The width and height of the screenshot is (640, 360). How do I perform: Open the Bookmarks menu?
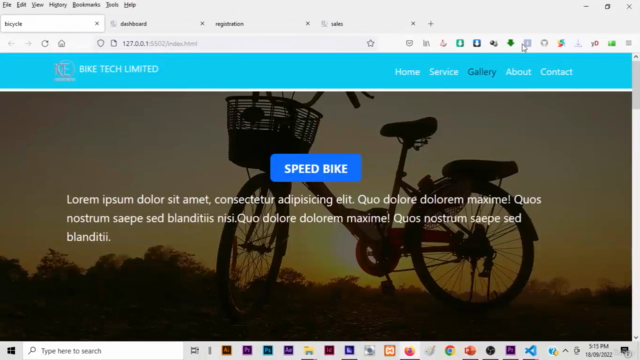pos(86,5)
